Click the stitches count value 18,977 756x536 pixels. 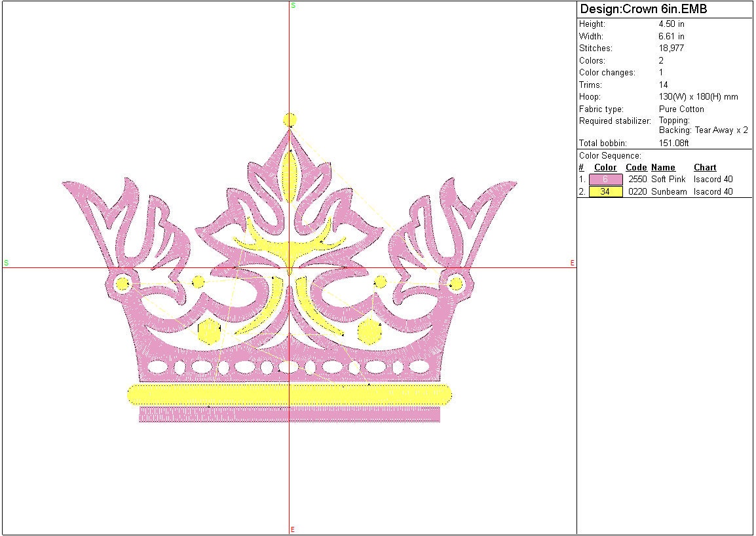coord(671,48)
